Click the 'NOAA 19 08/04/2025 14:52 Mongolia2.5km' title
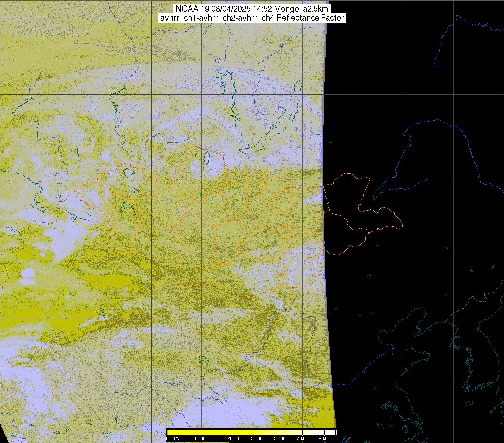The height and width of the screenshot is (443, 504). 252,9
